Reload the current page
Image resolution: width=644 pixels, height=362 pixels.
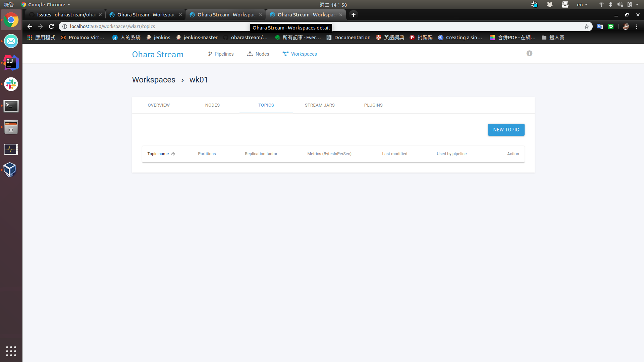(x=51, y=26)
